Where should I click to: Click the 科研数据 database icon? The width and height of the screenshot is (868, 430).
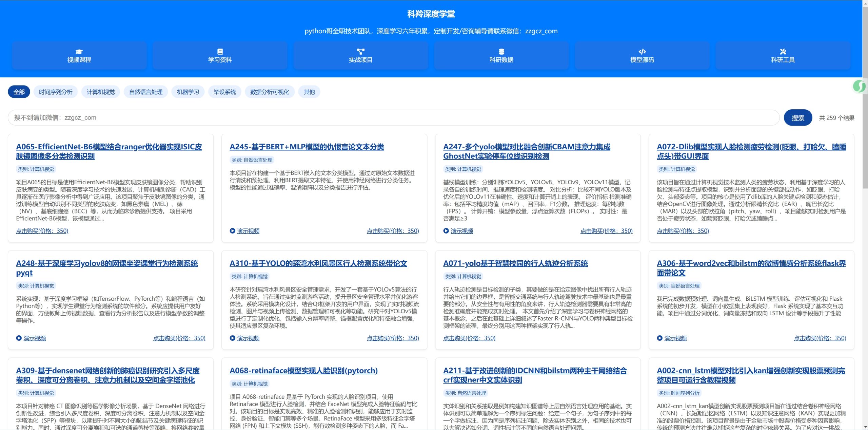click(x=501, y=52)
